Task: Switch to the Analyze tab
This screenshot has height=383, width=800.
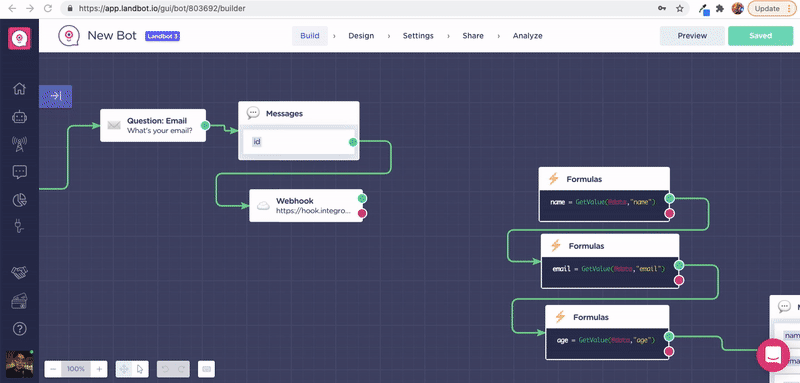Action: (x=528, y=36)
